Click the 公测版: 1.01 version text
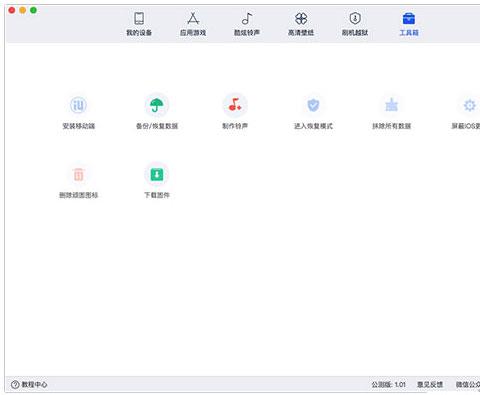The image size is (480, 395). point(389,384)
